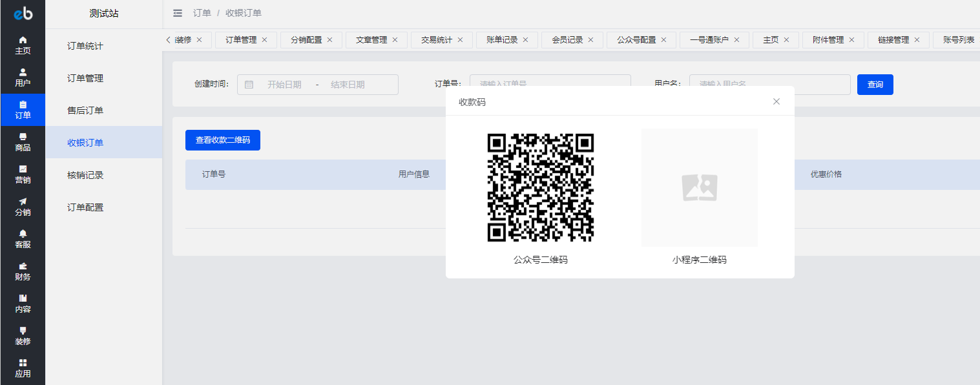
Task: Click the calendar icon in date field
Action: [249, 85]
